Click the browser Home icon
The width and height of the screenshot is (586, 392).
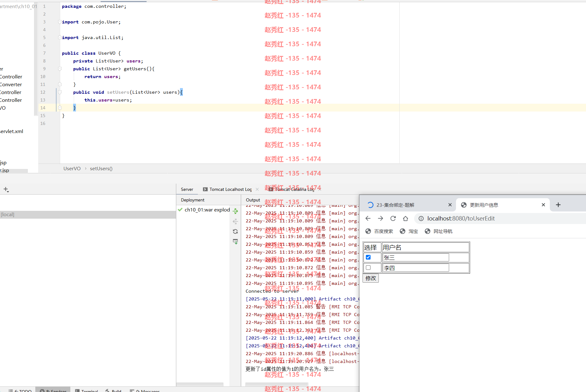[405, 218]
